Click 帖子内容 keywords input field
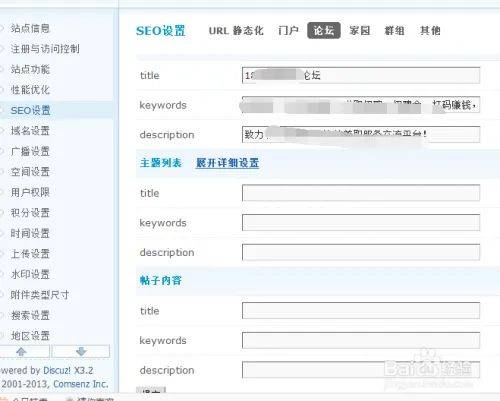This screenshot has width=500, height=401. tap(361, 340)
